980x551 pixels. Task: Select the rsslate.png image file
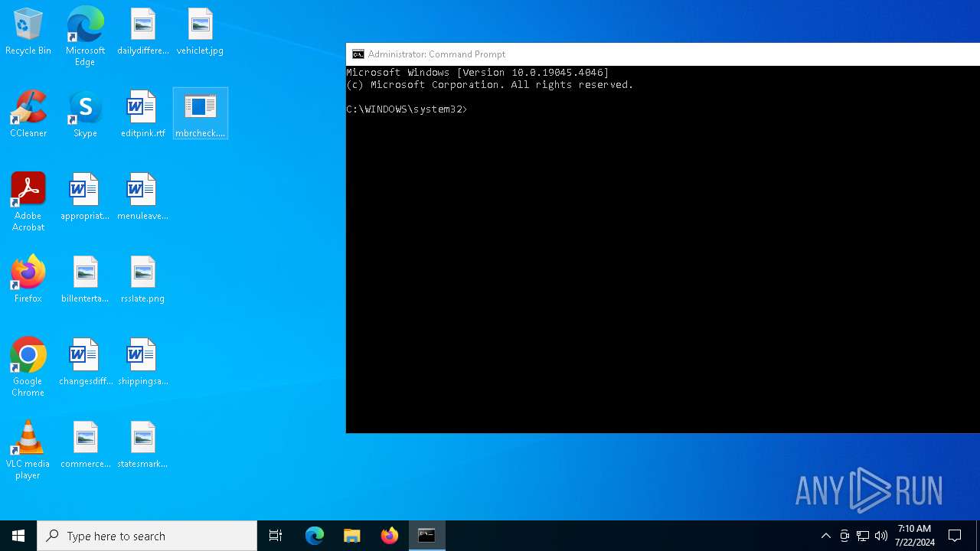point(142,280)
